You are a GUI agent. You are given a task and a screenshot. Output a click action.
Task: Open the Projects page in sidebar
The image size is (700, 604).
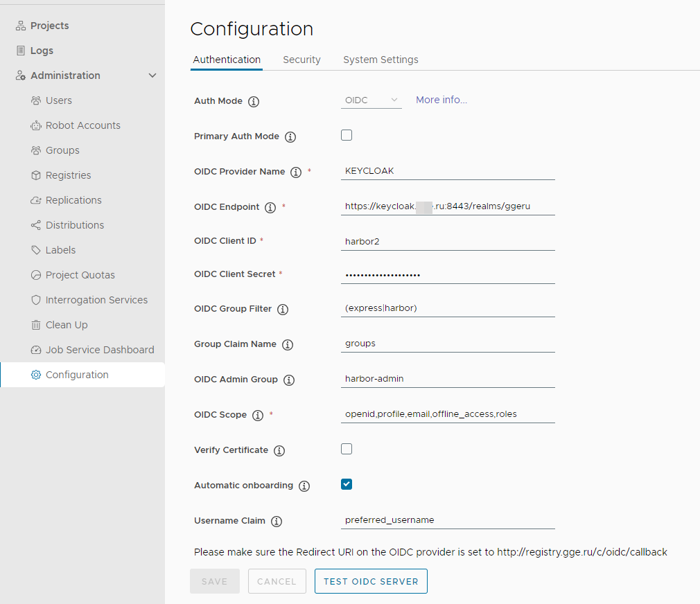[x=49, y=26]
